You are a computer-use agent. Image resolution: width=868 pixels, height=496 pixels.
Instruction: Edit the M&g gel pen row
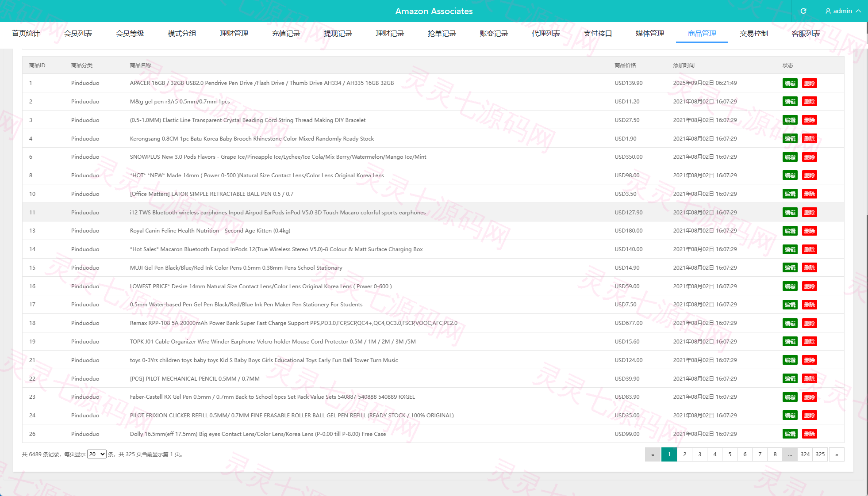pos(790,102)
